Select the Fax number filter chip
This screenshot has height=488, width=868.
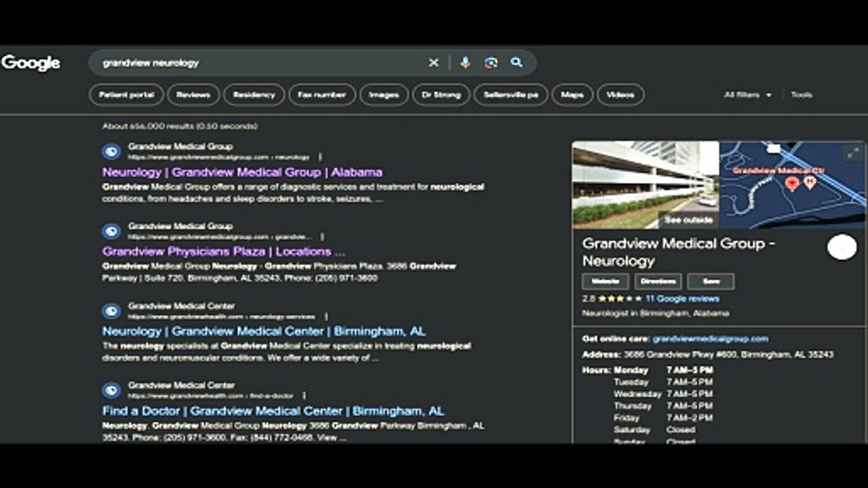point(322,95)
